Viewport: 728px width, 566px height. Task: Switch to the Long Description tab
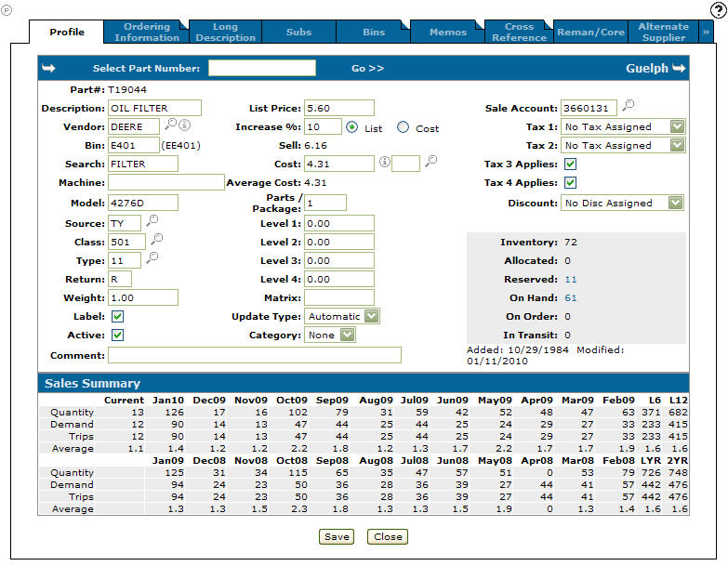click(226, 32)
